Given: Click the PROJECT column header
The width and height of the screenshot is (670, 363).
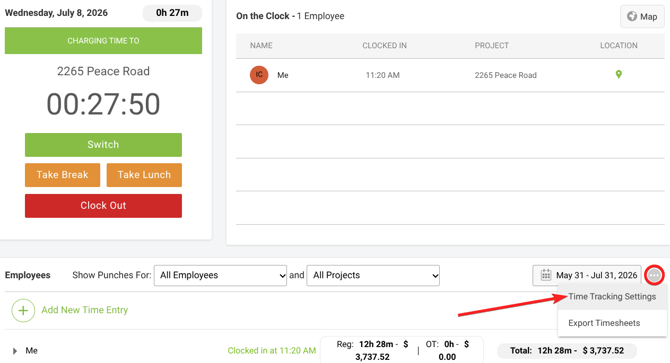Looking at the screenshot, I should (491, 46).
